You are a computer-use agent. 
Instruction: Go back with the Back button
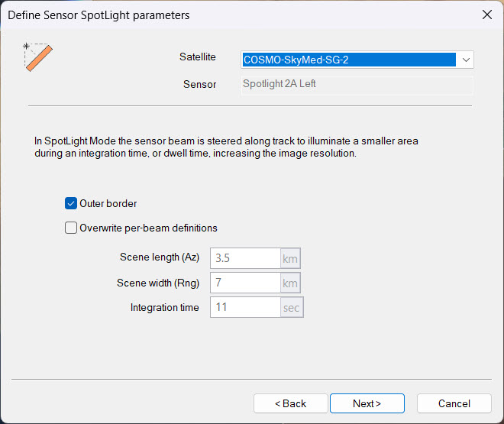coord(290,403)
